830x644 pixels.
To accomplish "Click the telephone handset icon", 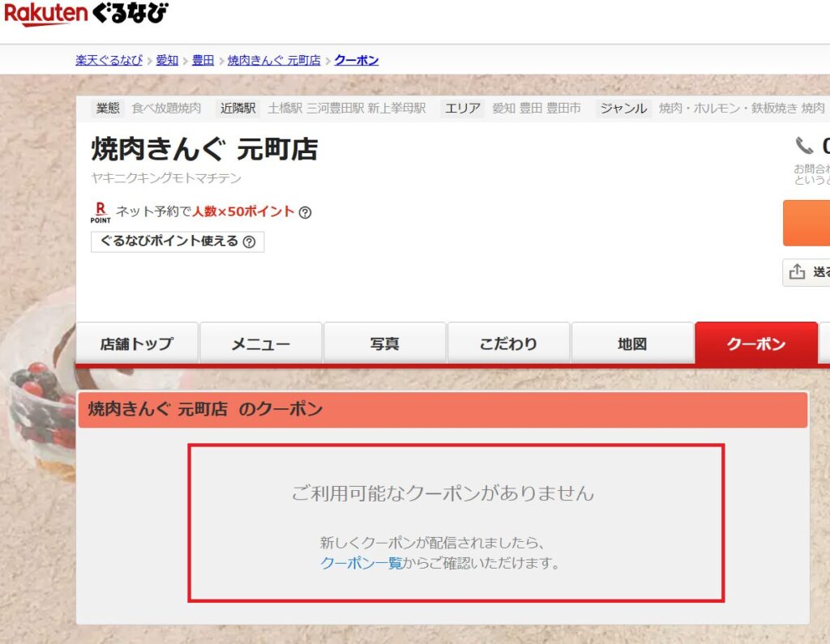I will pyautogui.click(x=804, y=146).
